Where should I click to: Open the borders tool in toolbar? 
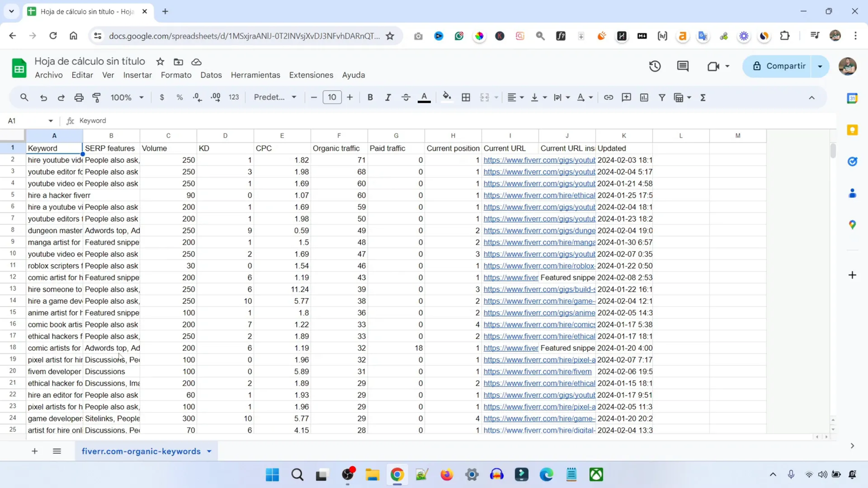[x=466, y=98]
